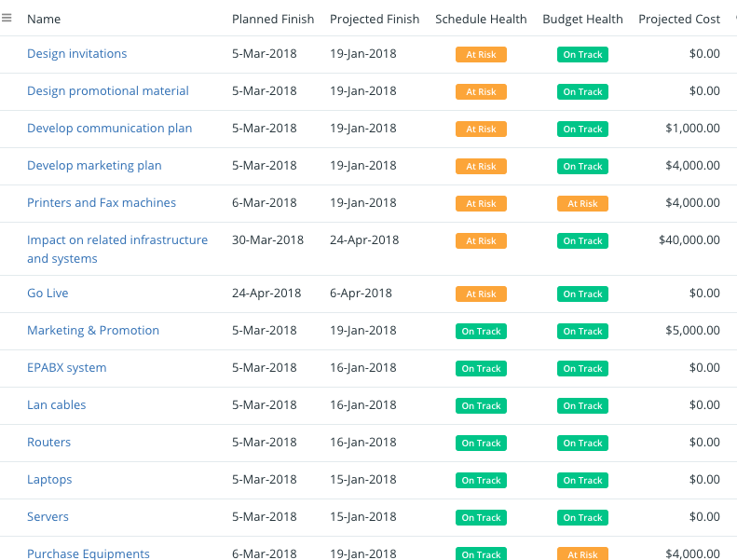Select 19-Jan-2018 projected finish for Design invitations
Screen dimensions: 737x560
(362, 54)
